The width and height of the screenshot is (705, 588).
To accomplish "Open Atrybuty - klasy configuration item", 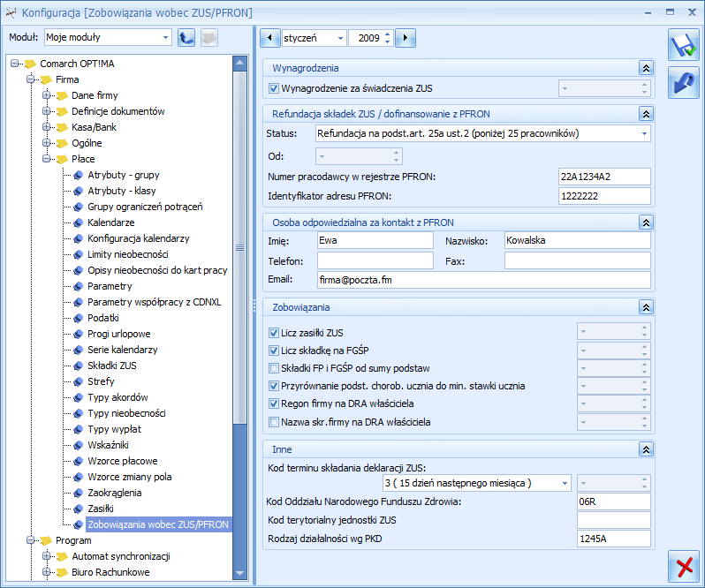I will [121, 191].
